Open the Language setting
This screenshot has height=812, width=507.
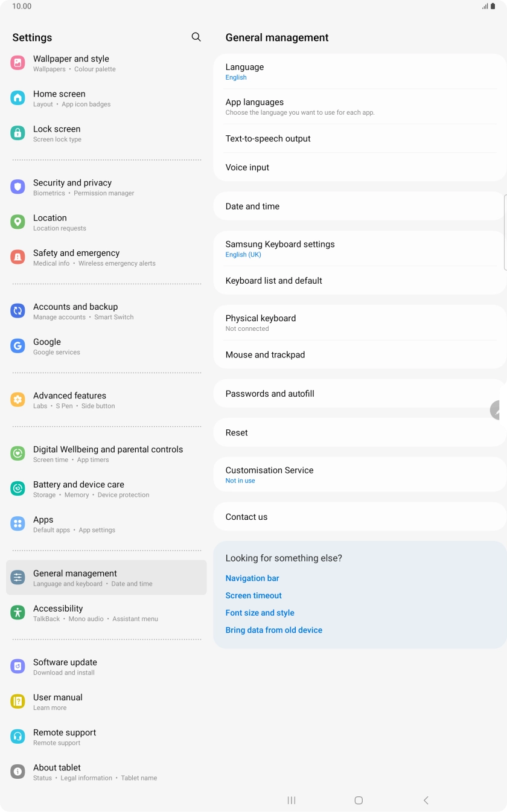tap(360, 71)
